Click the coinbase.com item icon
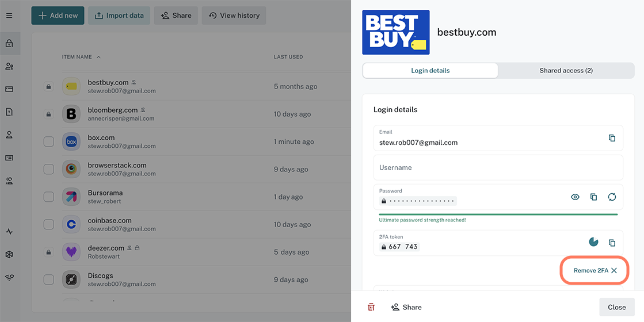Image resolution: width=644 pixels, height=322 pixels. coord(71,224)
